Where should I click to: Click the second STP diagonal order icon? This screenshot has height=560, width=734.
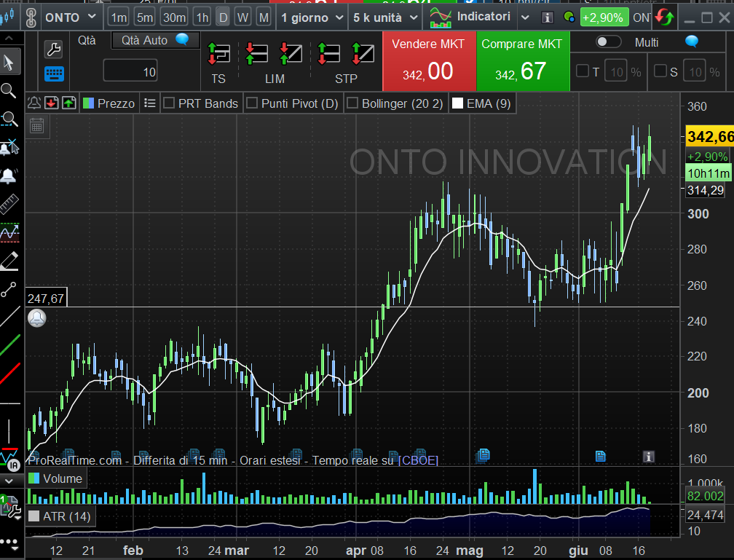tap(363, 53)
